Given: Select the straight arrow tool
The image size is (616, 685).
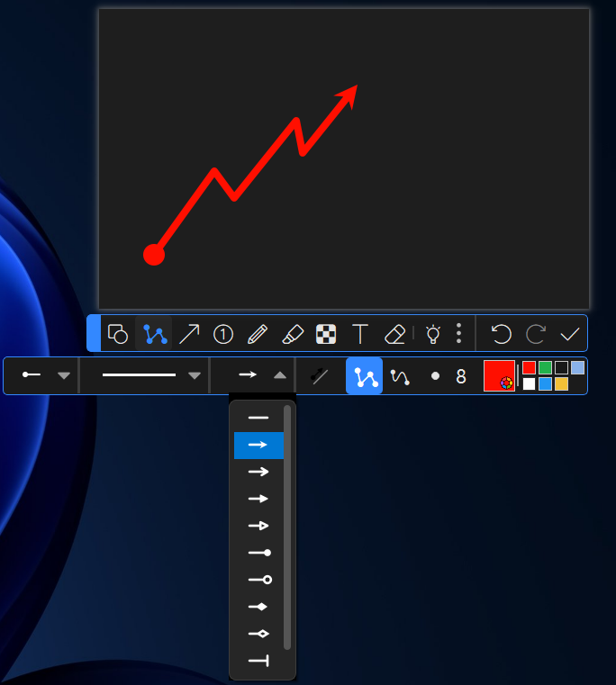Looking at the screenshot, I should (x=189, y=334).
